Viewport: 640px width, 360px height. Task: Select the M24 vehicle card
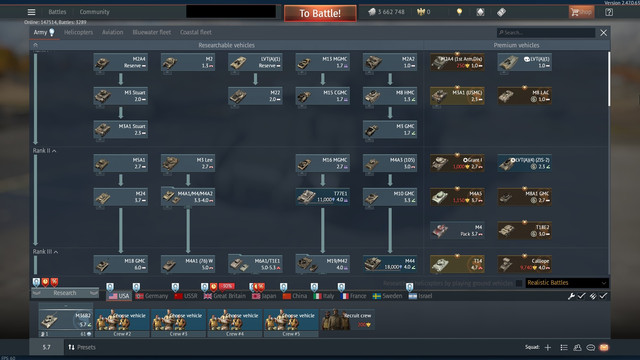(120, 197)
